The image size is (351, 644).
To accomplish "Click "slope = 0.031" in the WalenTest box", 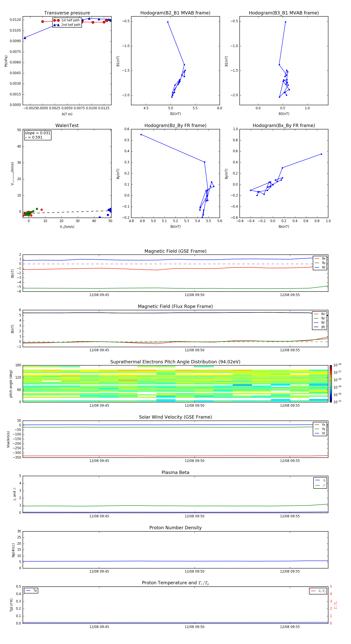I will (37, 133).
